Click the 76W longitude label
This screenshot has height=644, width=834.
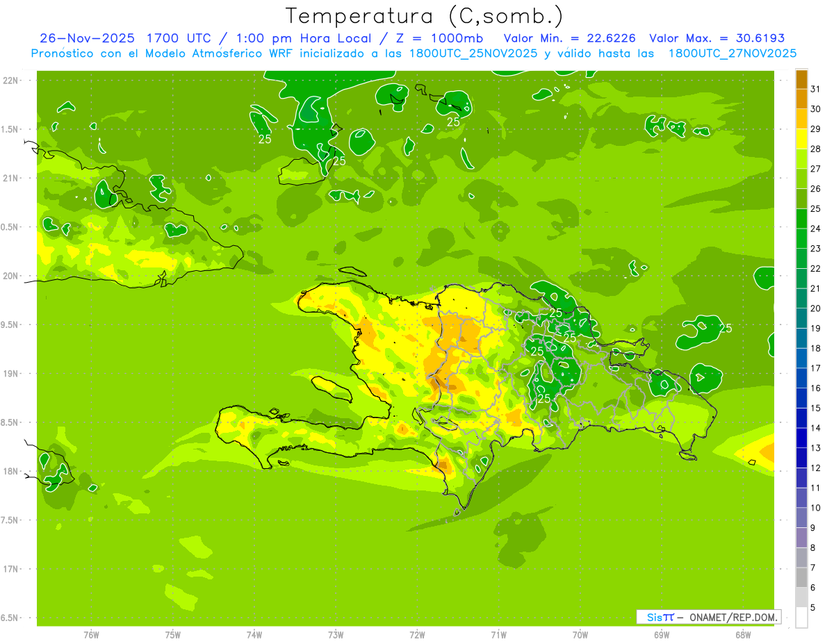coord(91,635)
